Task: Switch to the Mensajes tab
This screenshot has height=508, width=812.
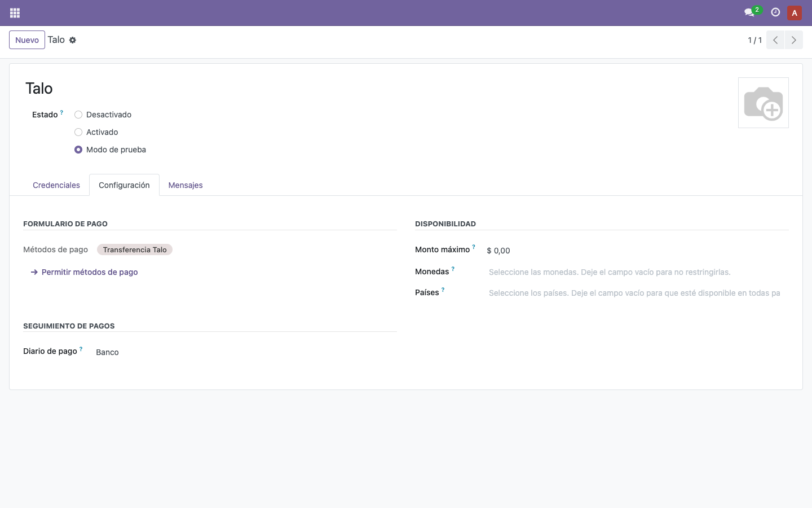Action: pyautogui.click(x=186, y=185)
